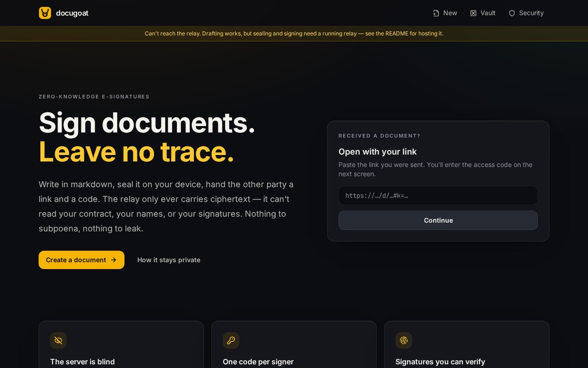Click the Received a document label
The width and height of the screenshot is (588, 368).
point(379,136)
